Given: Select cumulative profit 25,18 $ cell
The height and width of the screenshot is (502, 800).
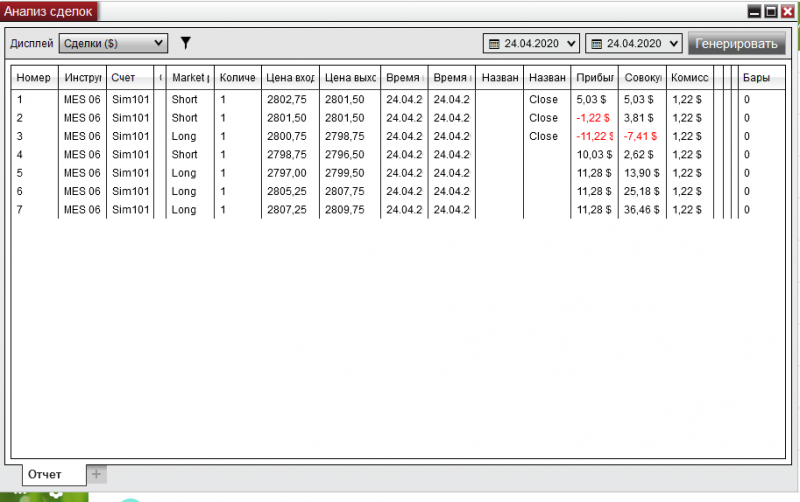Looking at the screenshot, I should [x=642, y=191].
